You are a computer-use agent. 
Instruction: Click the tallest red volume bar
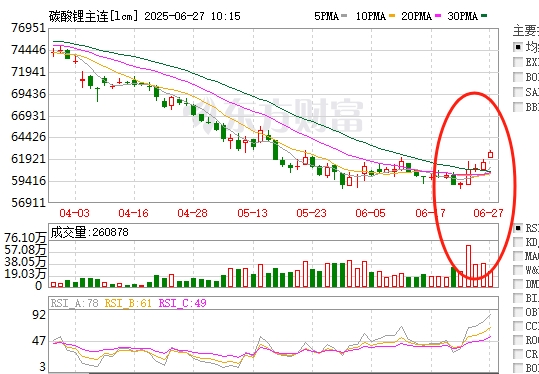[468, 266]
